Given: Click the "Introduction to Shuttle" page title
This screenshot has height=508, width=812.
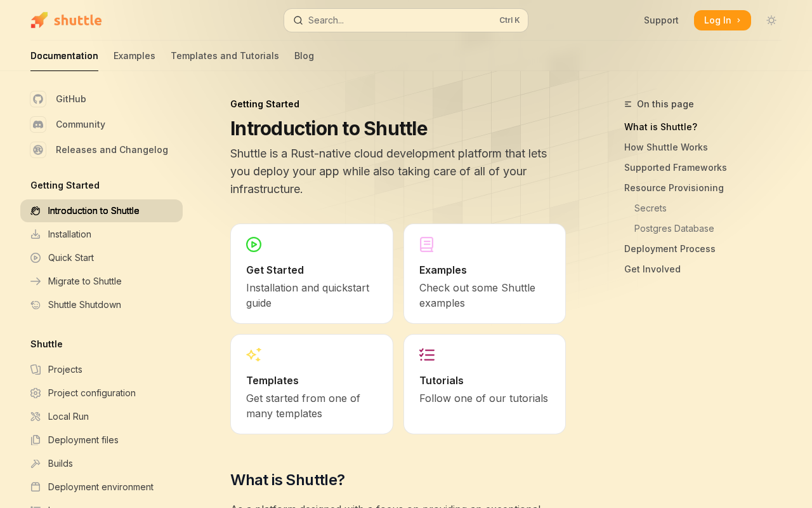Looking at the screenshot, I should click(x=329, y=128).
